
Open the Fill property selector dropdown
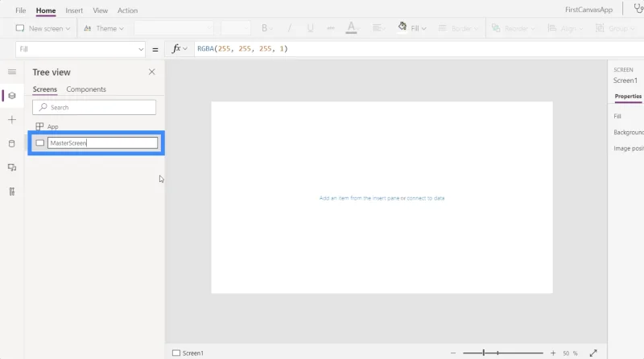pyautogui.click(x=80, y=49)
